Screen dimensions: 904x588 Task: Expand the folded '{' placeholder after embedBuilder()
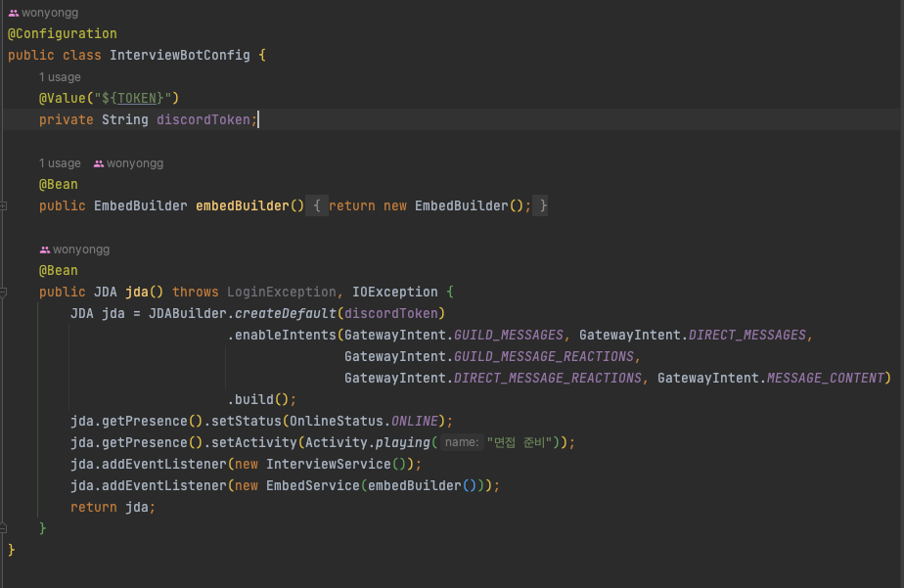click(317, 205)
